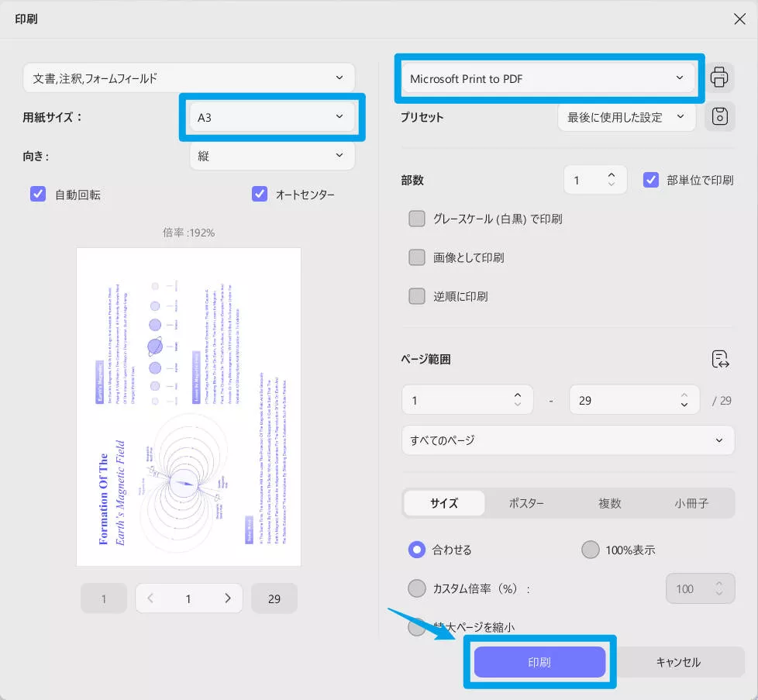Enable 逆順に印刷 printing

point(416,296)
